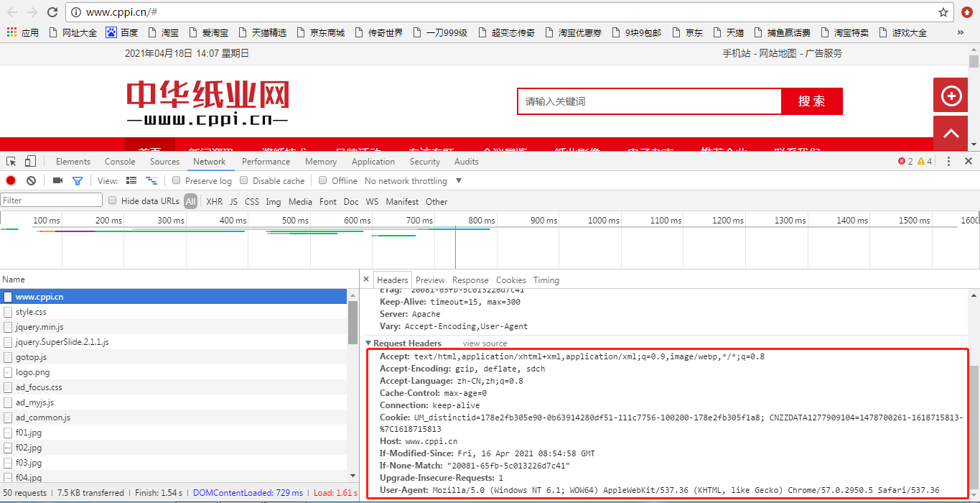
Task: Click the red go-to-top arrow button
Action: (951, 133)
